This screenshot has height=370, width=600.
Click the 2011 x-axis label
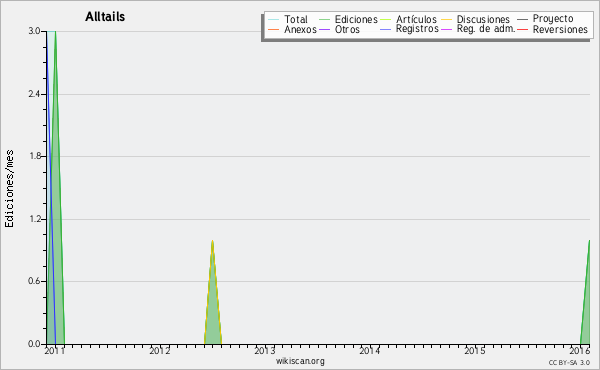coord(55,351)
